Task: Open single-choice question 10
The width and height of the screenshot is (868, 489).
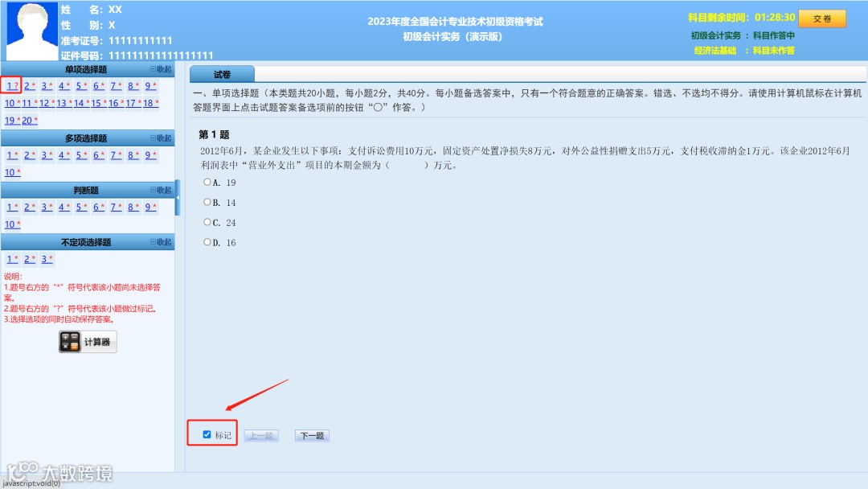Action: pyautogui.click(x=12, y=103)
